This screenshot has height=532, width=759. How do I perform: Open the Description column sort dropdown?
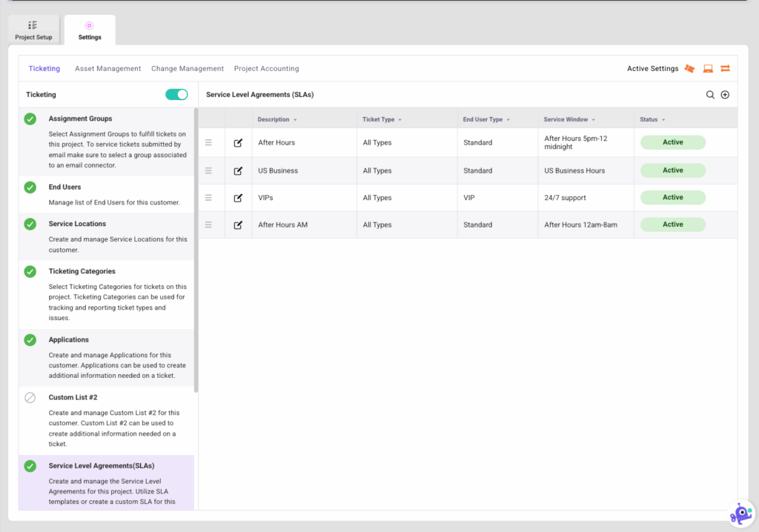tap(296, 119)
